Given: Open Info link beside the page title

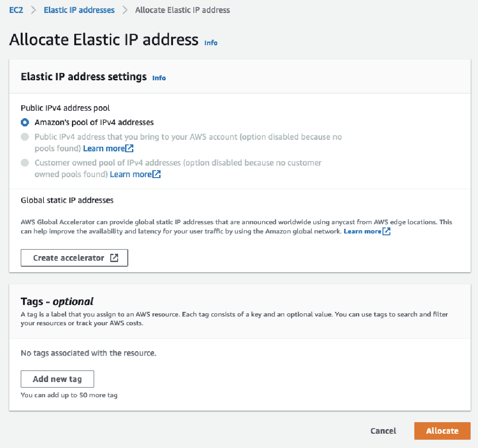Looking at the screenshot, I should [x=211, y=42].
